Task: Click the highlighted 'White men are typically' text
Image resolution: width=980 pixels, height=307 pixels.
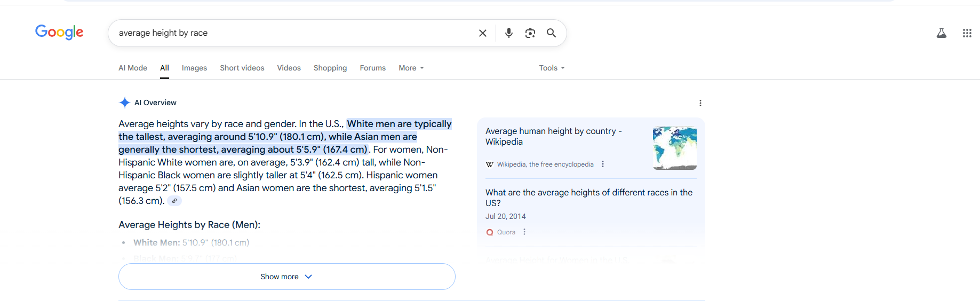Action: [x=400, y=124]
